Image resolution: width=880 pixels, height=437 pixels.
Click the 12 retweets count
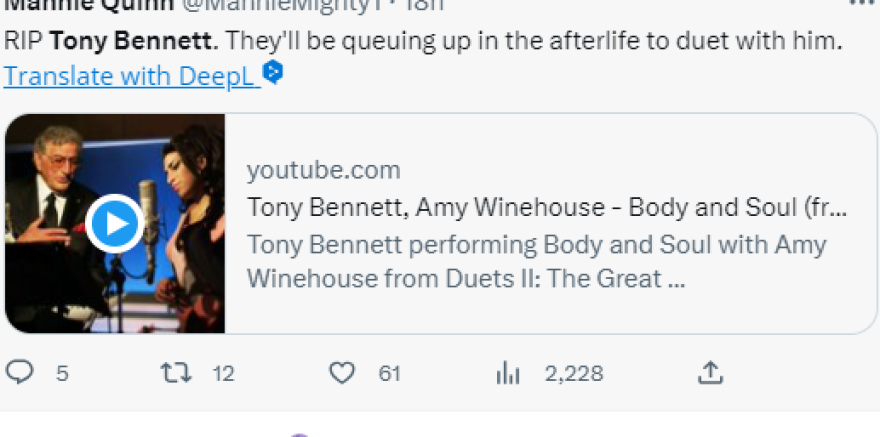pyautogui.click(x=223, y=374)
